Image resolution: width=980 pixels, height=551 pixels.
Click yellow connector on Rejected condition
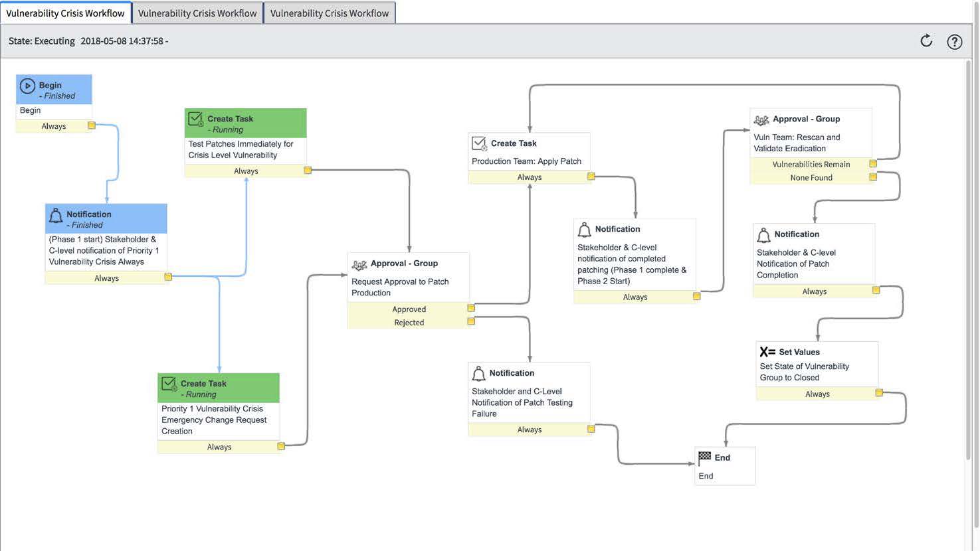click(x=471, y=321)
